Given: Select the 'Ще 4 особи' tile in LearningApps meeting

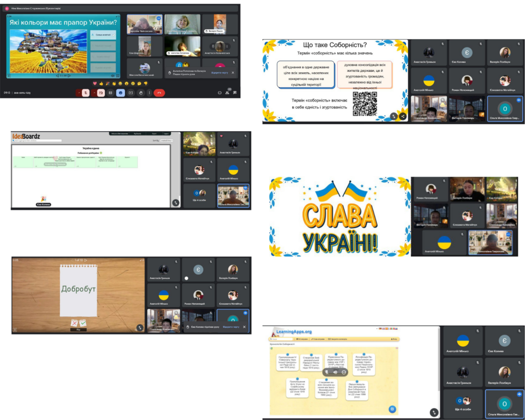Looking at the screenshot, I should (x=463, y=403).
